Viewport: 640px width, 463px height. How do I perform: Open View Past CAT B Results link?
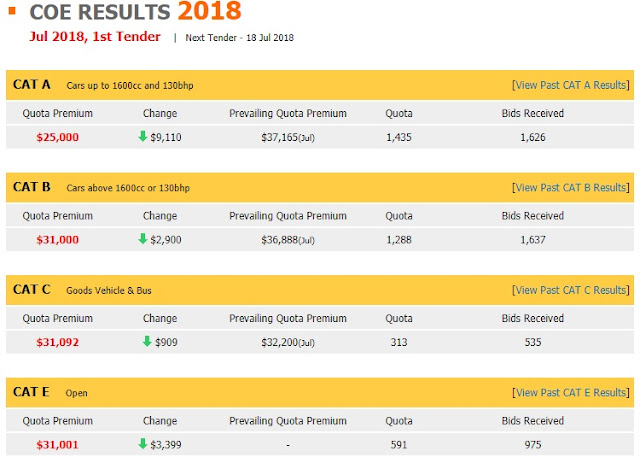(570, 188)
